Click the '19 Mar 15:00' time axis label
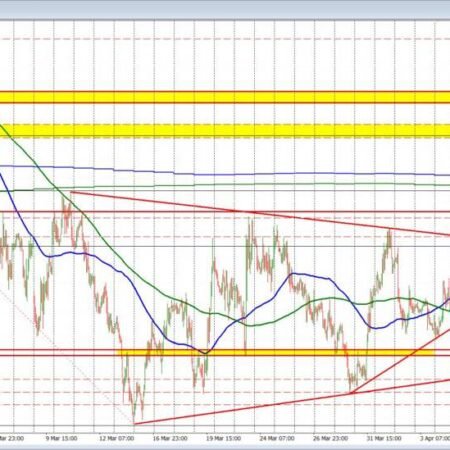 pyautogui.click(x=223, y=438)
